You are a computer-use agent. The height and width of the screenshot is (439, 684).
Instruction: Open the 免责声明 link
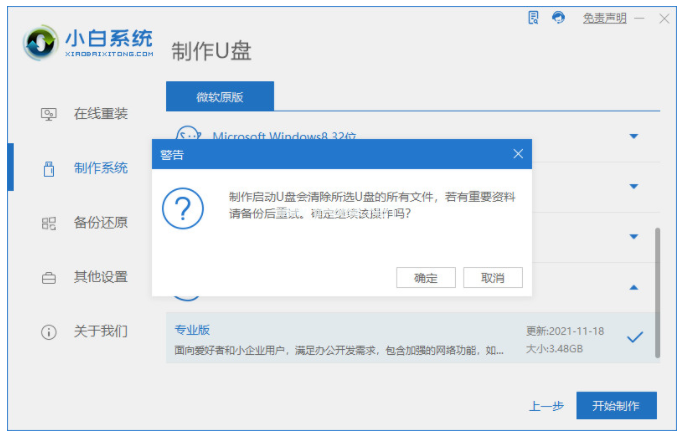click(x=605, y=18)
